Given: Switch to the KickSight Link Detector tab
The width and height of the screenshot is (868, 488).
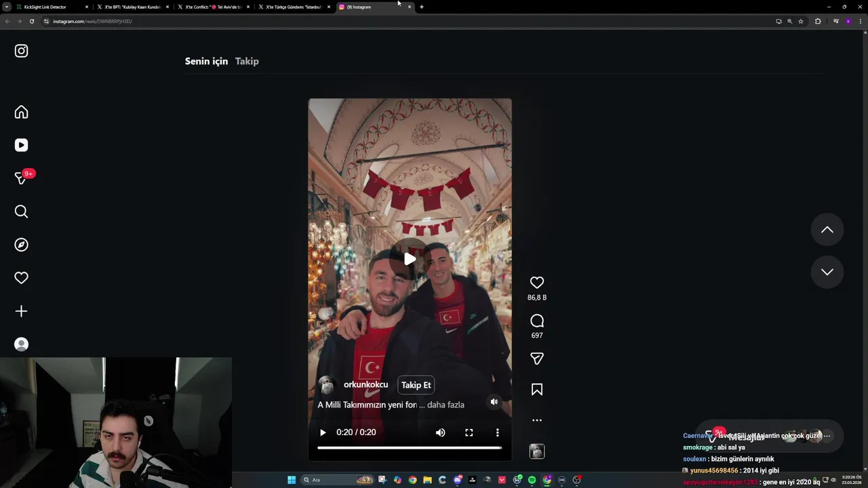Looking at the screenshot, I should 51,7.
